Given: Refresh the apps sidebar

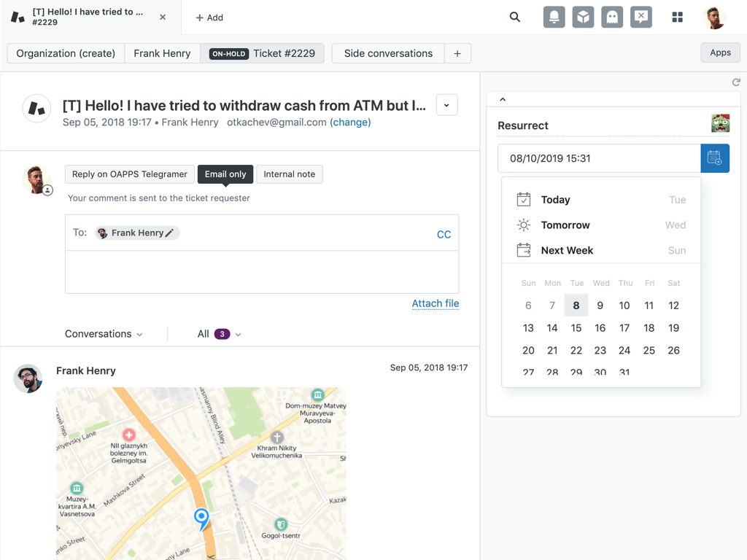Looking at the screenshot, I should (x=736, y=82).
